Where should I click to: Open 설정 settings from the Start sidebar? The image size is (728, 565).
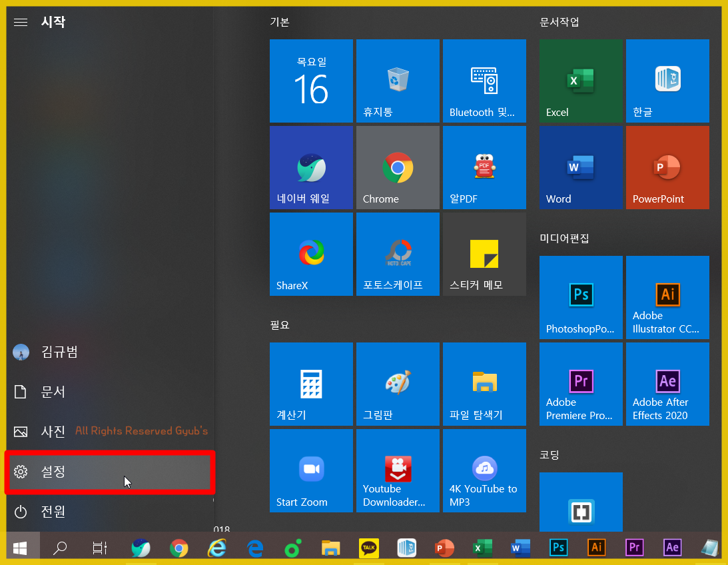tap(110, 472)
